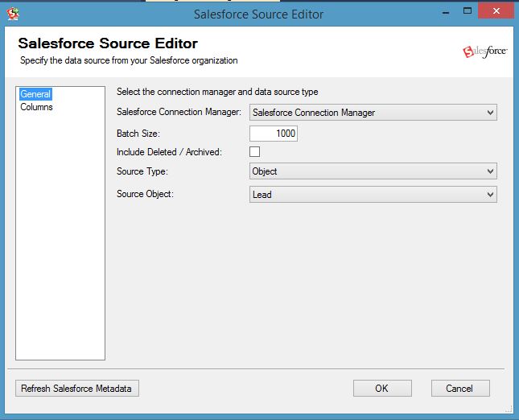Select the General page in the left list

click(x=35, y=94)
